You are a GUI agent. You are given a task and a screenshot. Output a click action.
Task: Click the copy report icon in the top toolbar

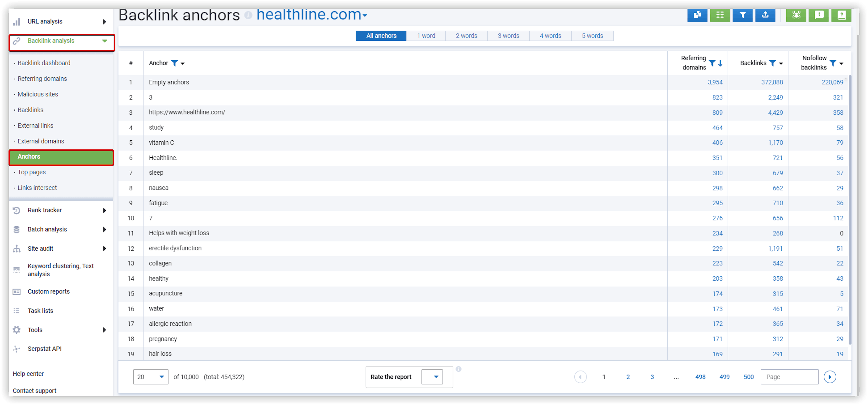click(x=697, y=15)
